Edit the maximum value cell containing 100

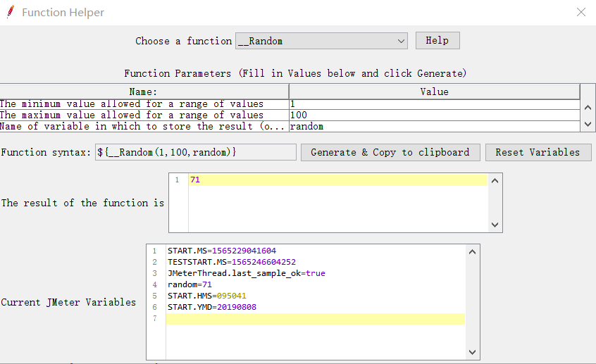pyautogui.click(x=435, y=115)
